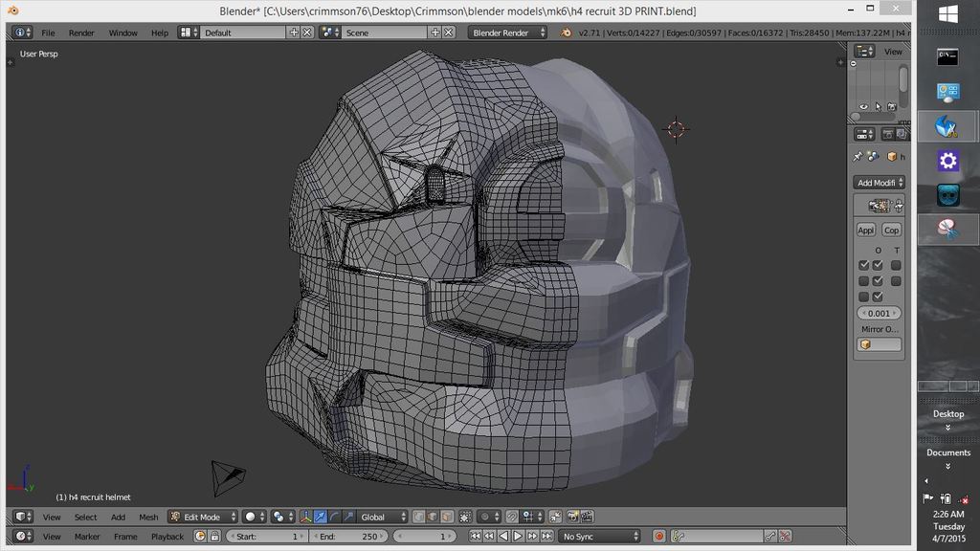Toggle the eye visibility icon in outliner
The width and height of the screenshot is (980, 551).
pyautogui.click(x=864, y=106)
